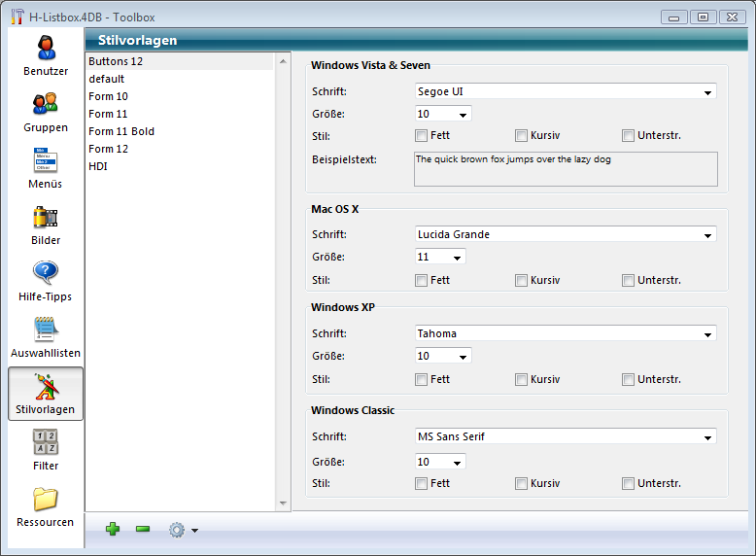Viewport: 756px width, 556px height.
Task: Open the Filter sidebar icon
Action: click(x=46, y=443)
